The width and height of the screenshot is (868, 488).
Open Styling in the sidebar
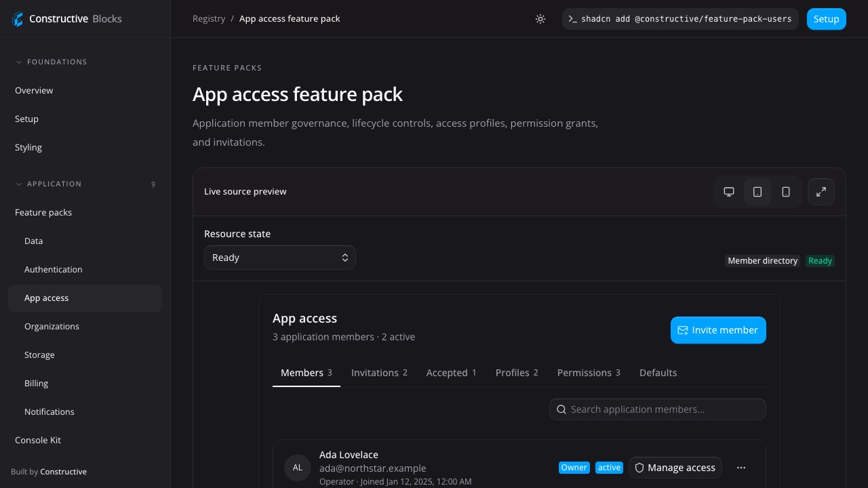(x=85, y=147)
